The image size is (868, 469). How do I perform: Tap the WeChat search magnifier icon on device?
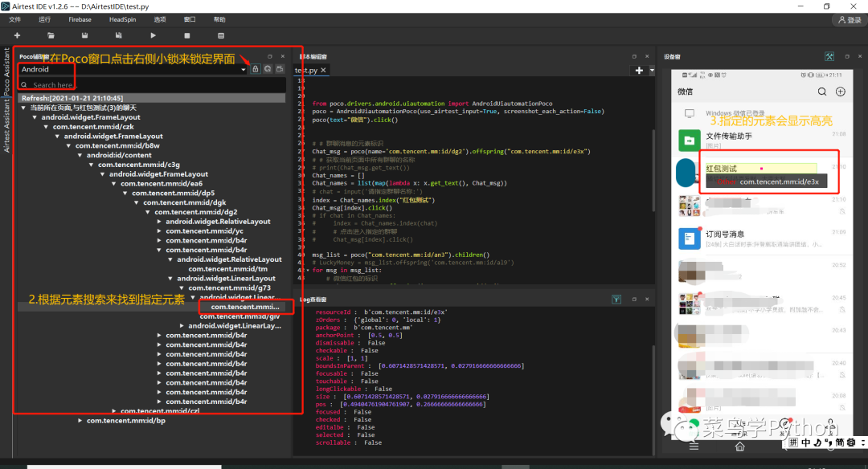822,92
